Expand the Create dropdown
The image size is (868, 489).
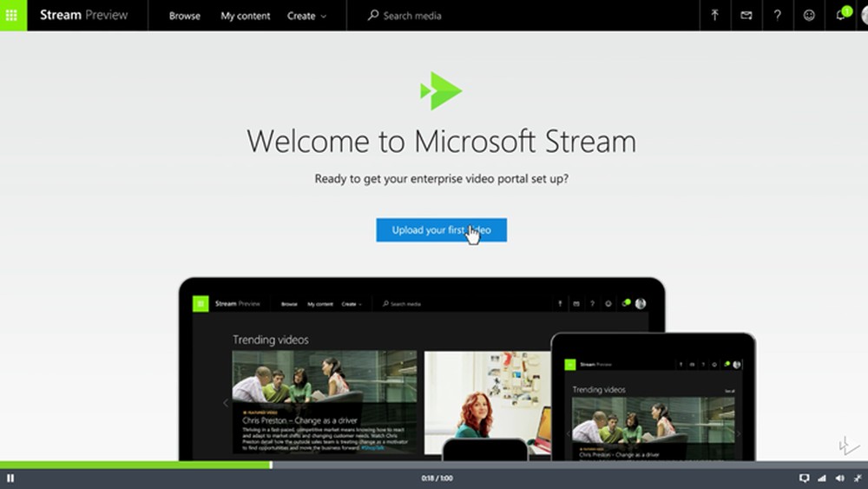click(x=306, y=16)
